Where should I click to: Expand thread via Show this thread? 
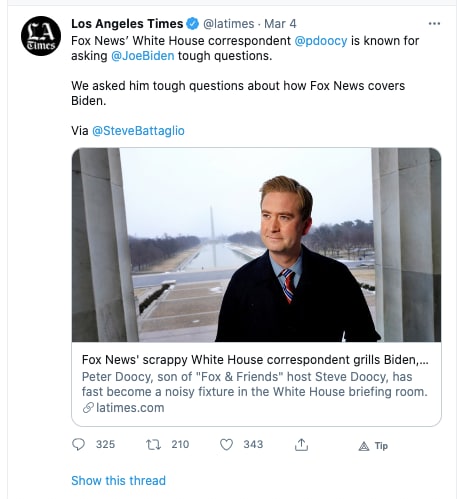point(118,480)
